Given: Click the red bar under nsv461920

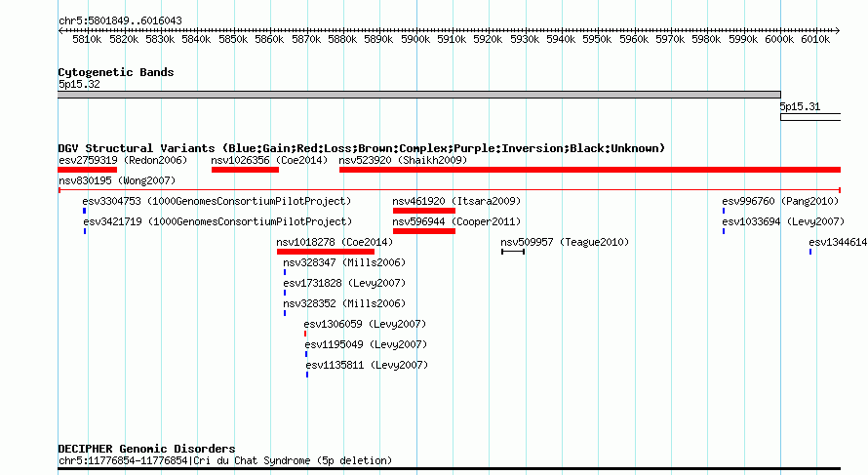Looking at the screenshot, I should click(424, 211).
